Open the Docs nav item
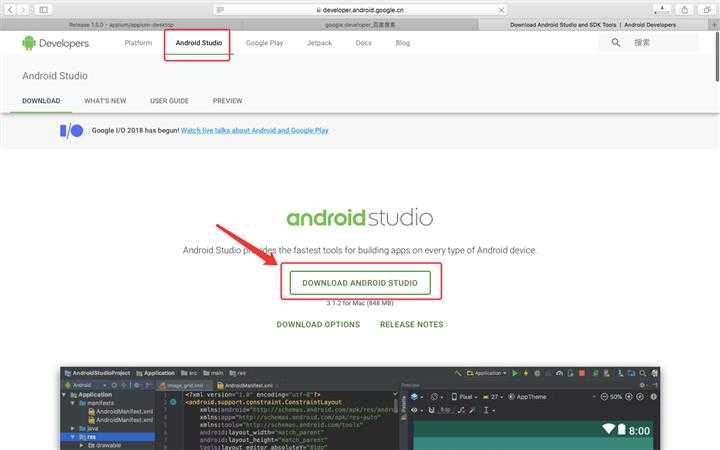 363,43
